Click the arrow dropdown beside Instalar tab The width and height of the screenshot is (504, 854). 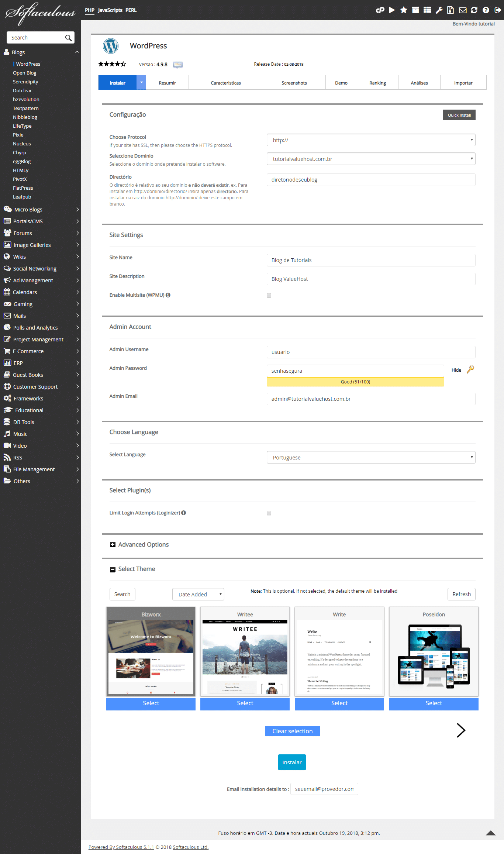(141, 82)
